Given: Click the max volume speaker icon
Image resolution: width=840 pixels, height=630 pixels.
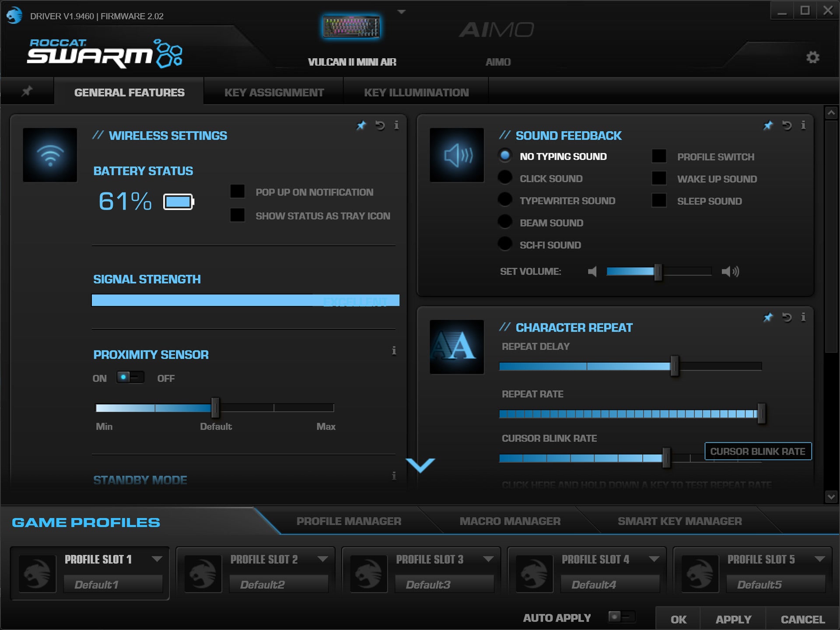Looking at the screenshot, I should coord(730,272).
